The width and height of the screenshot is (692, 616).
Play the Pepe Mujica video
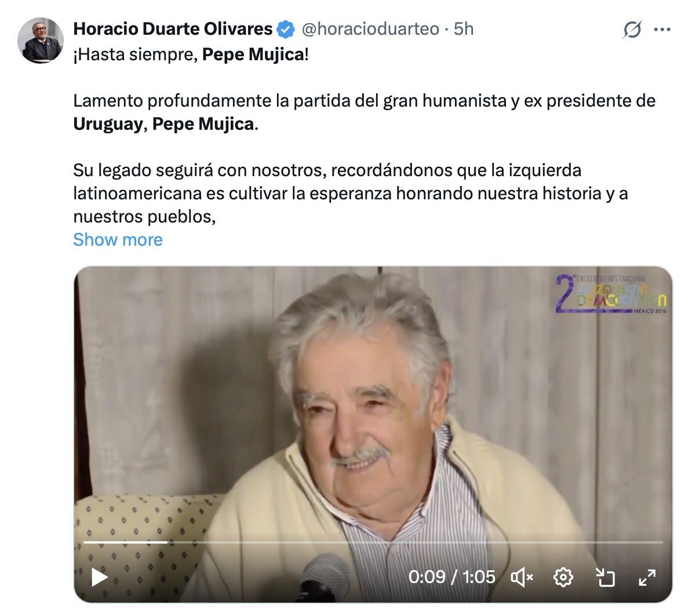click(99, 577)
